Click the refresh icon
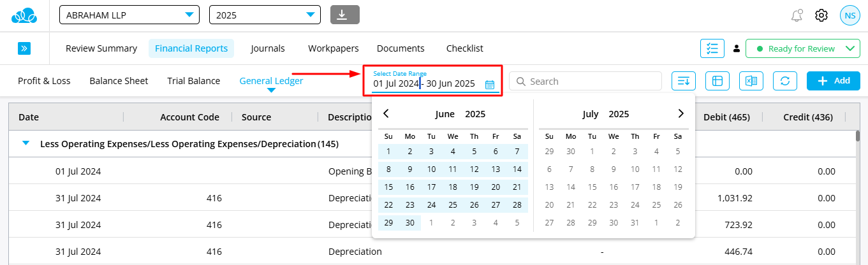 785,81
